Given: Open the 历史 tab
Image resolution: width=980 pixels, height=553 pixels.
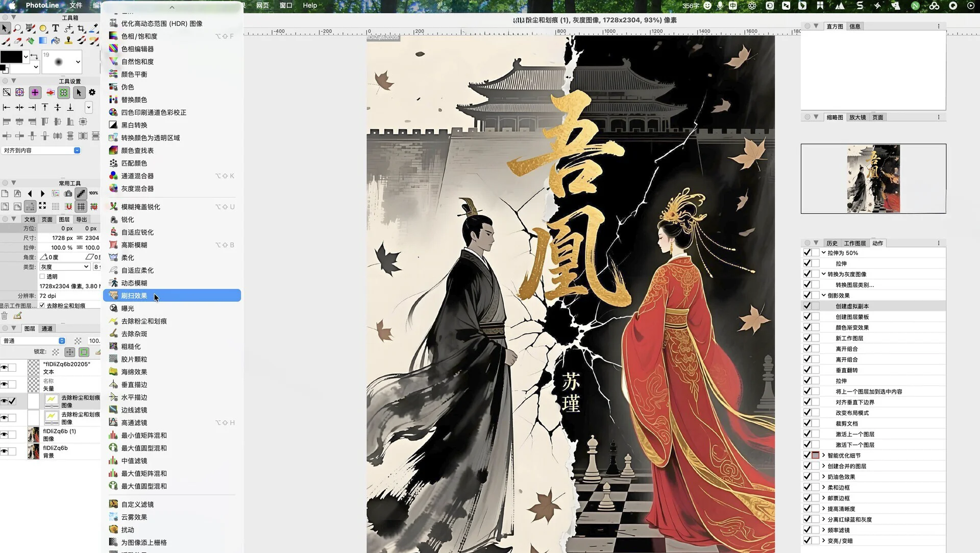Looking at the screenshot, I should [832, 243].
